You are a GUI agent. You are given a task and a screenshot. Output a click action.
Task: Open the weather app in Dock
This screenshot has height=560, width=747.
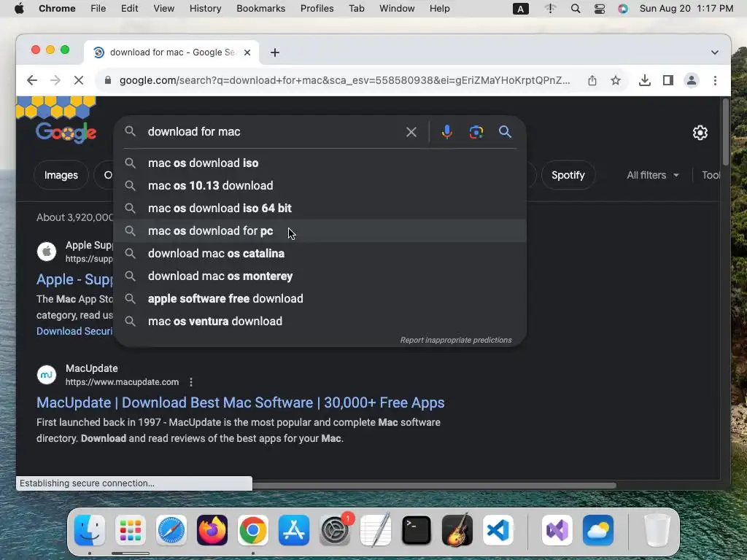[x=598, y=530]
